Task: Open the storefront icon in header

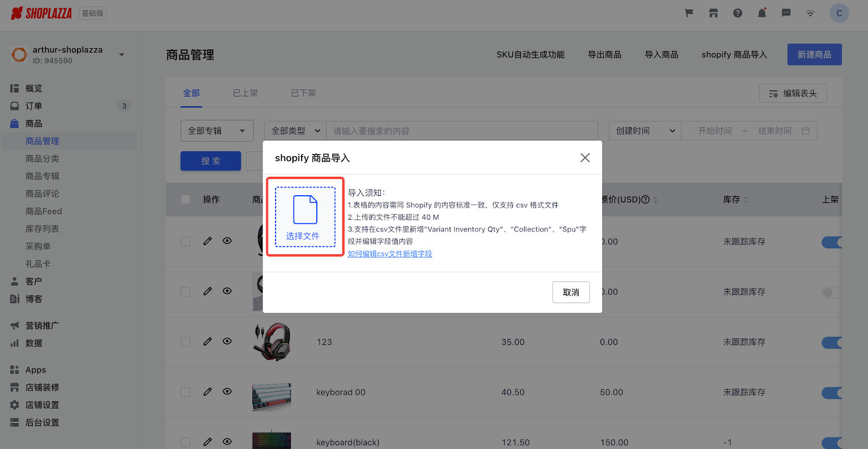Action: pos(713,13)
